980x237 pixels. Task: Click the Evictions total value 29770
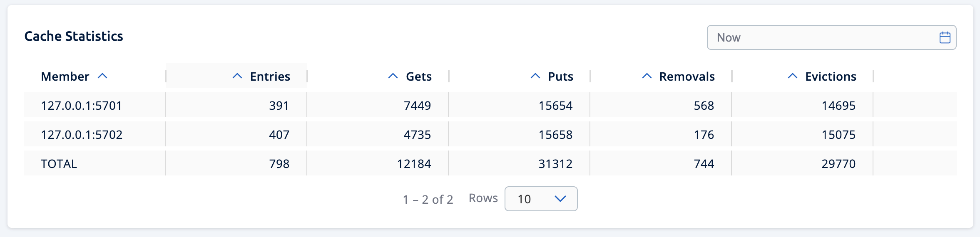[838, 164]
